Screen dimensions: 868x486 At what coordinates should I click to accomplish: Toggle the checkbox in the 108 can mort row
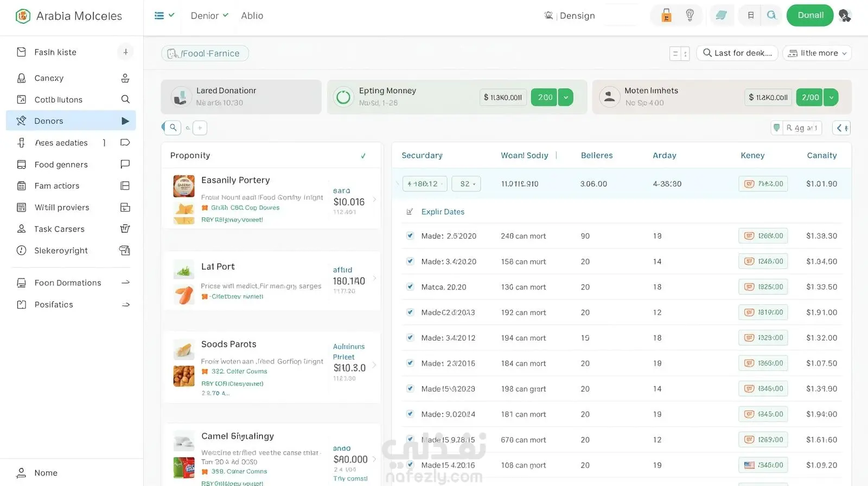click(410, 465)
